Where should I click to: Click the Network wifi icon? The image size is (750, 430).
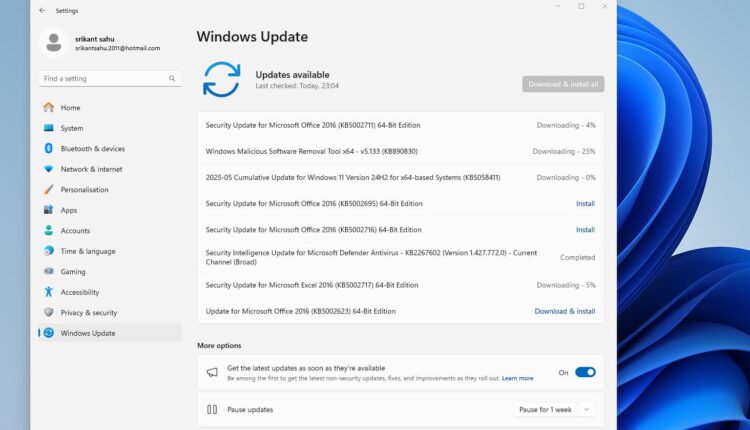click(x=48, y=169)
